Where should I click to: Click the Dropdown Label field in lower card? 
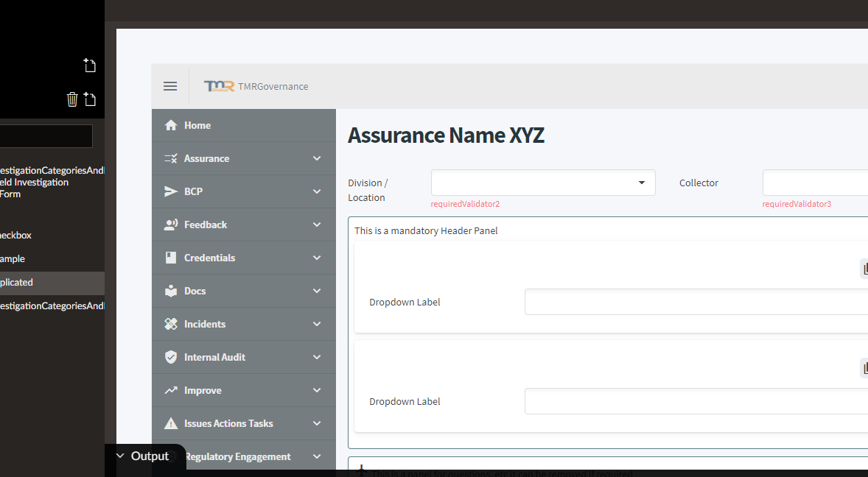click(696, 401)
